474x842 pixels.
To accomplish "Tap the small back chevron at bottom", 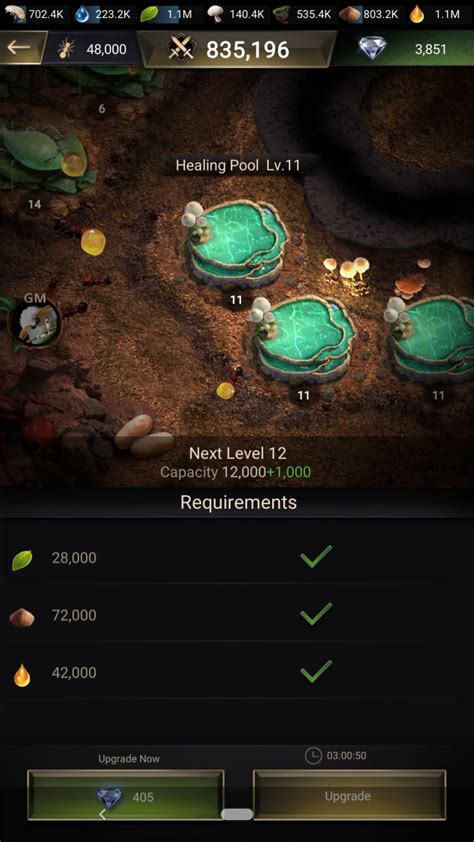I will coord(103,815).
